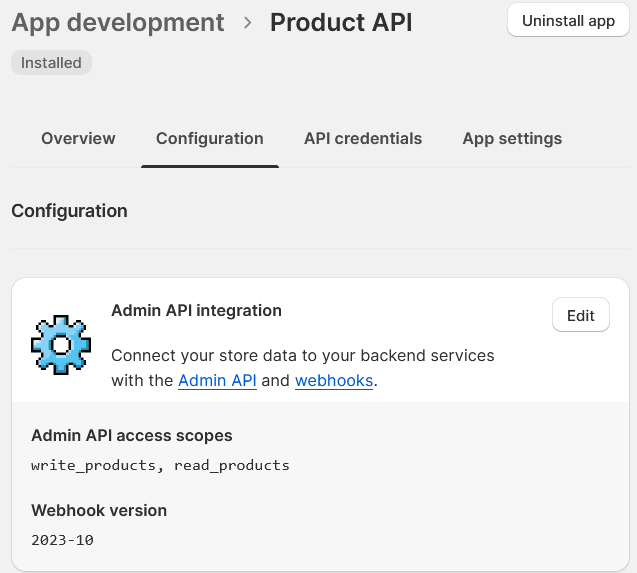
Task: Click the Product API page title
Action: point(341,22)
